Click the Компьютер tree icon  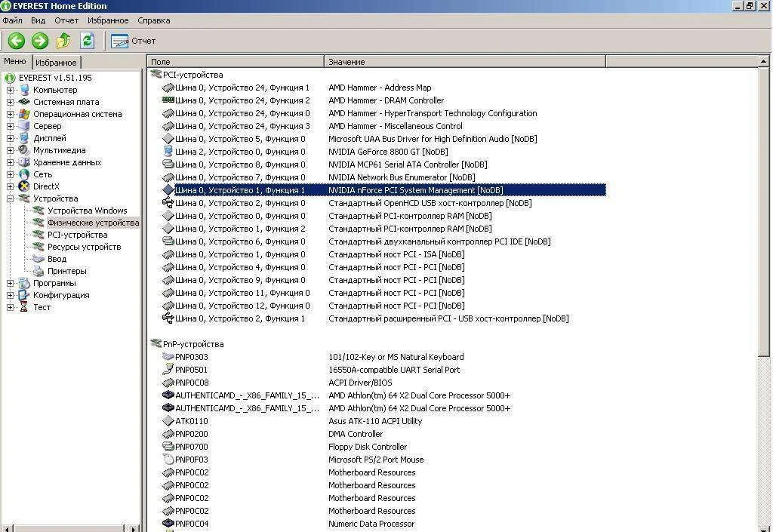point(24,90)
